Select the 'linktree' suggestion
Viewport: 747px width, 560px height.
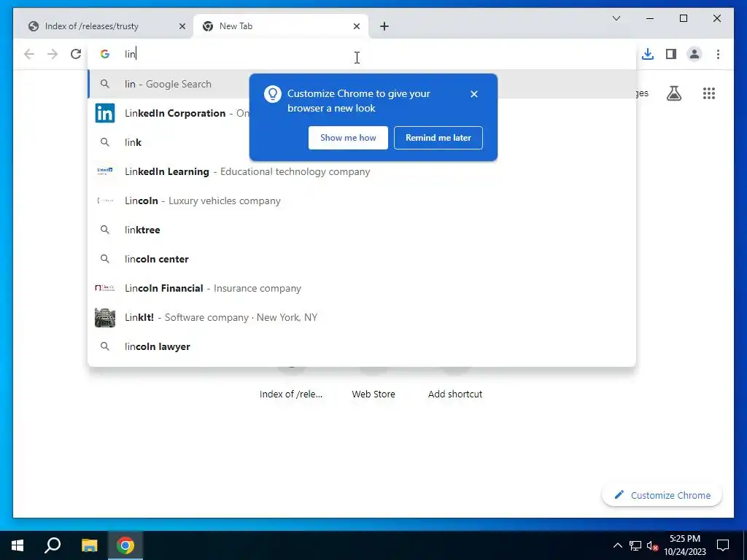[362, 230]
